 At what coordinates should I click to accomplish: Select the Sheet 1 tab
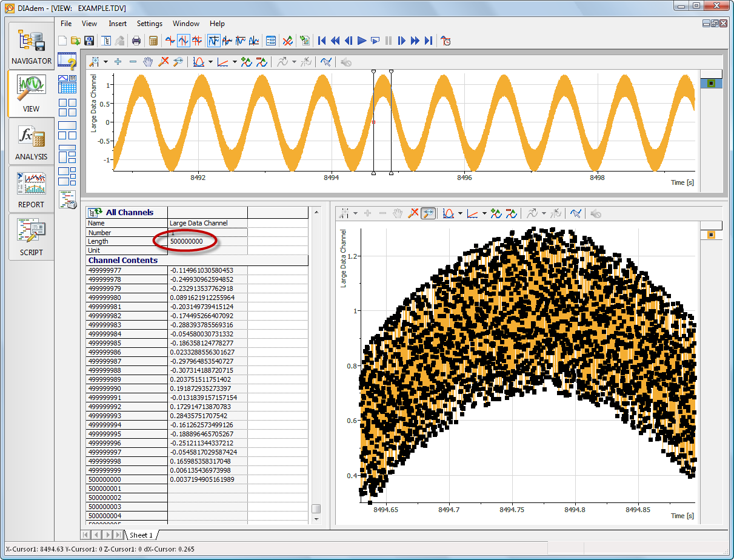tap(141, 535)
